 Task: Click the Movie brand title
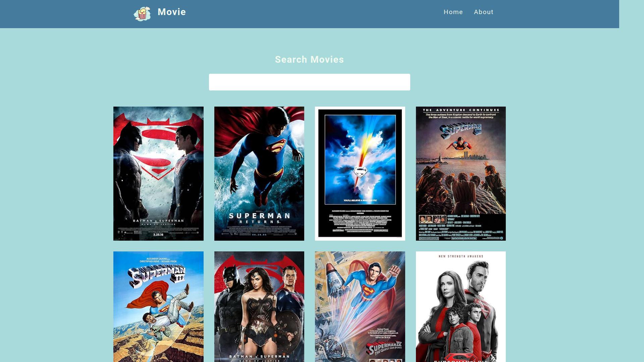(x=171, y=12)
